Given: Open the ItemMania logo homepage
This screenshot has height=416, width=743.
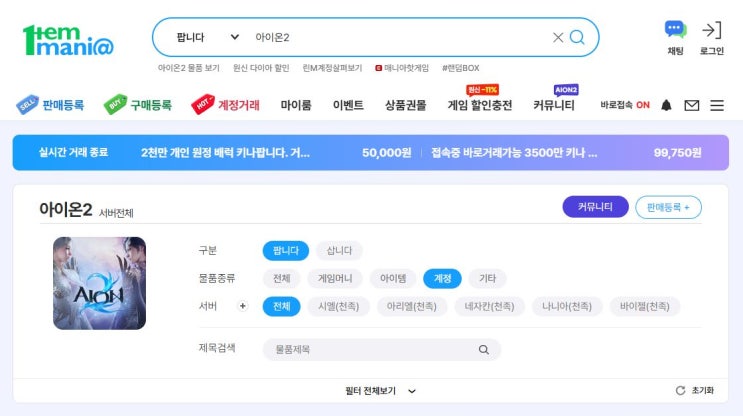Looking at the screenshot, I should tap(68, 40).
